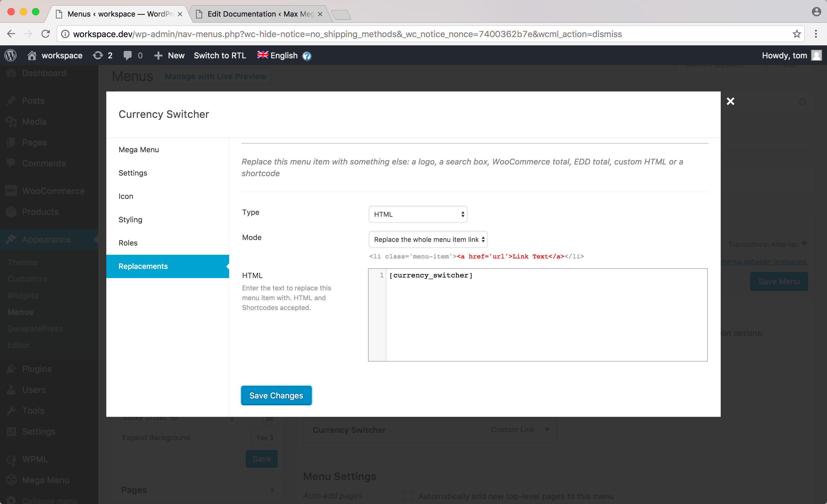
Task: Close the Currency Switcher modal
Action: [730, 101]
